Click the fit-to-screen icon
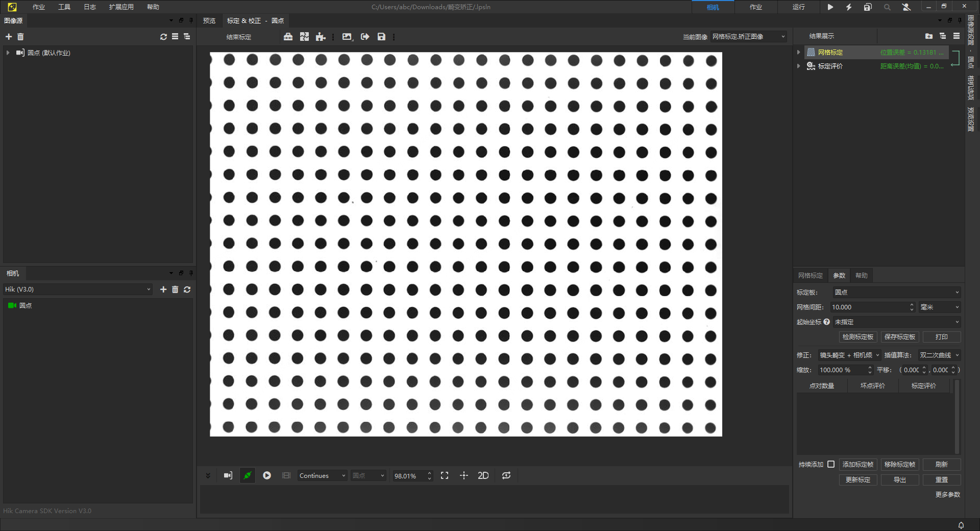The height and width of the screenshot is (531, 980). coord(445,475)
